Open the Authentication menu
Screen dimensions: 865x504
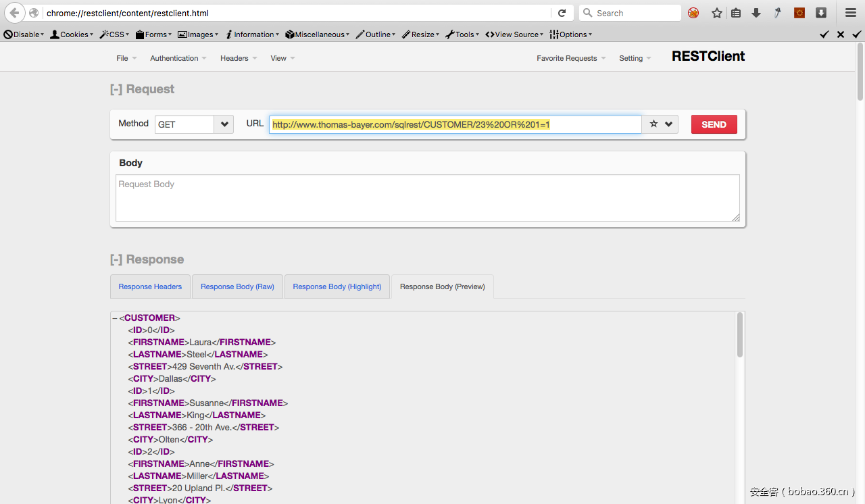tap(178, 59)
